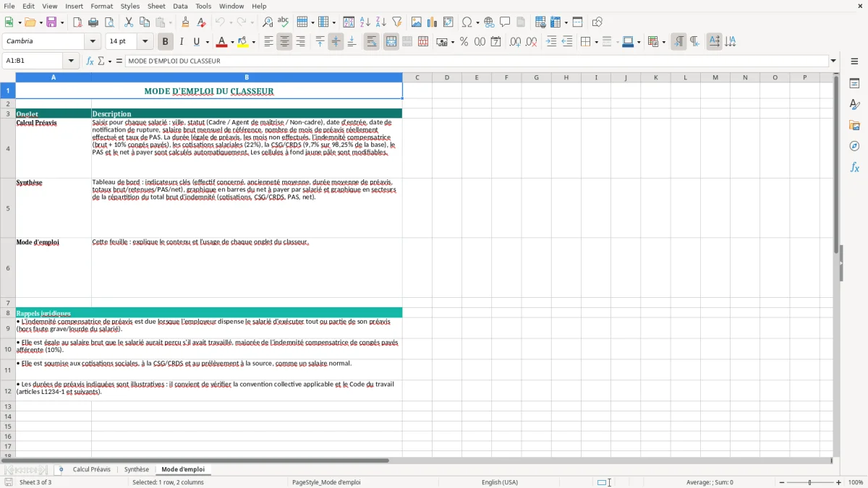Insert comment icon

(x=506, y=22)
